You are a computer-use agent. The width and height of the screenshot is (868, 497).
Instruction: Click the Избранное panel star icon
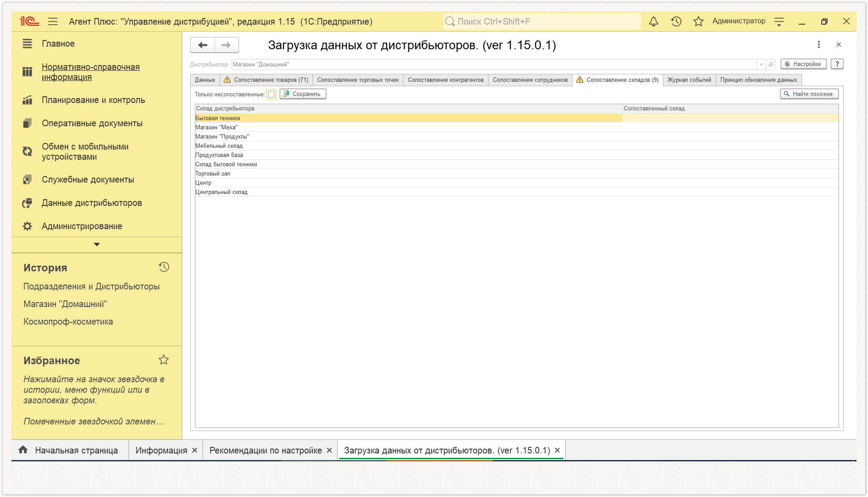point(164,360)
